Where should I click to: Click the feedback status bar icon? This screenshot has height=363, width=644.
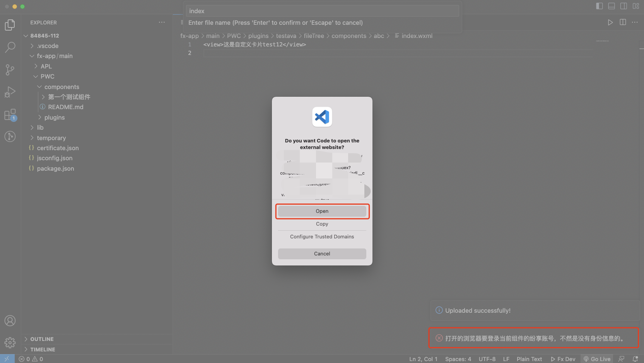click(x=622, y=359)
